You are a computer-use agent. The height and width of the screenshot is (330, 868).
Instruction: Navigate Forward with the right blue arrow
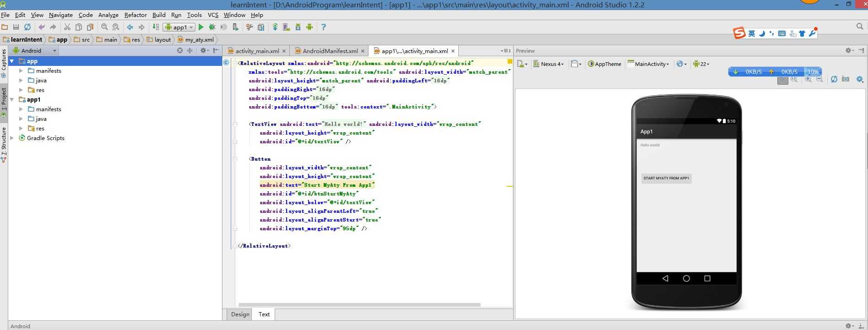(141, 27)
